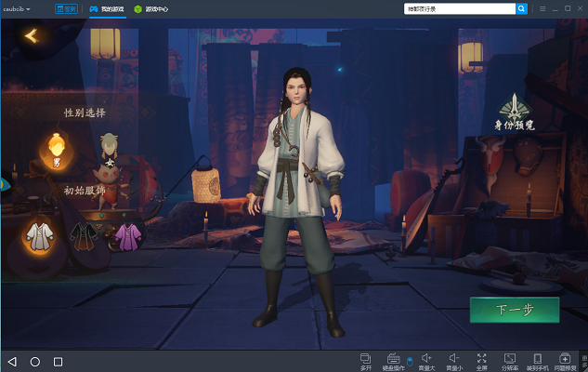Viewport: 588px width, 372px height.
Task: Switch to the 我的游戏 tab
Action: (107, 9)
